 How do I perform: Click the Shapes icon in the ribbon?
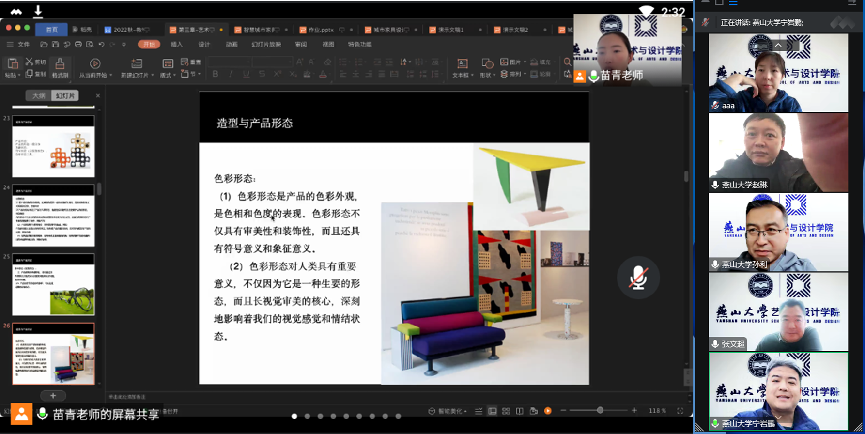(487, 63)
